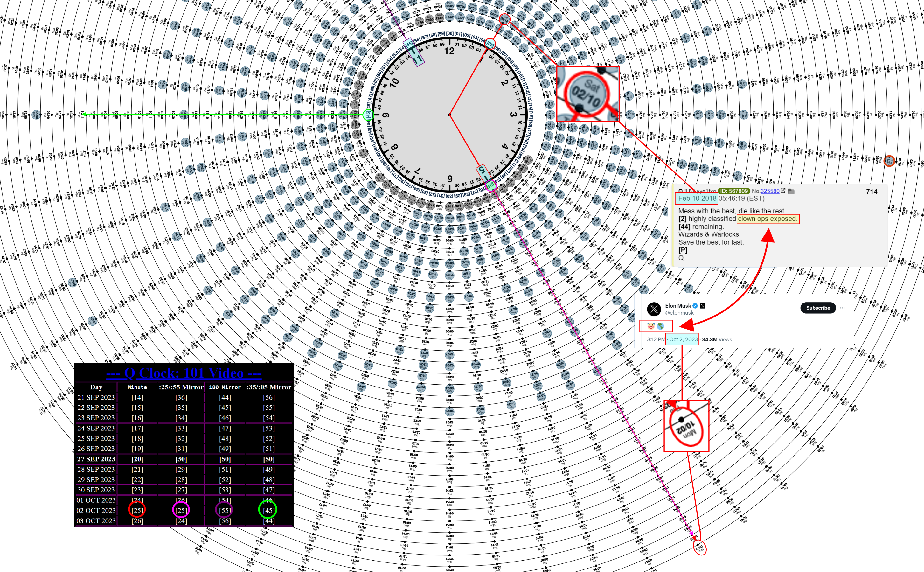Click the large 9 at the clock face bottom
The image size is (924, 572).
(450, 178)
